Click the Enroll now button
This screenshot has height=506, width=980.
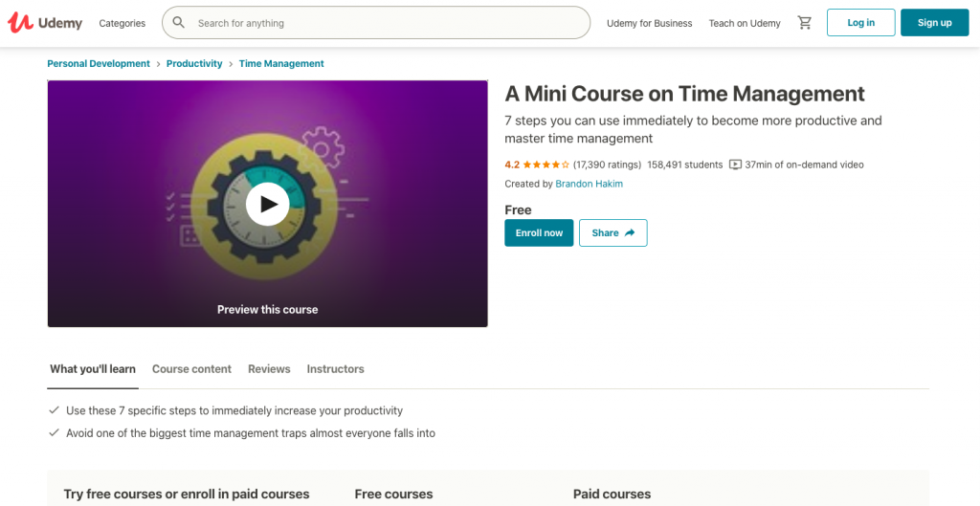[x=539, y=233]
